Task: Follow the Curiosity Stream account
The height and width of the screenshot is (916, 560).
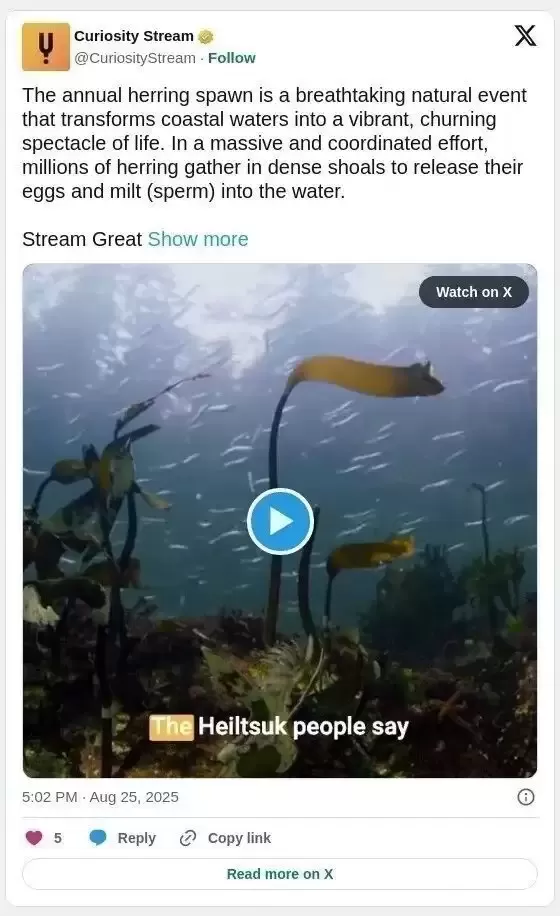Action: point(232,58)
